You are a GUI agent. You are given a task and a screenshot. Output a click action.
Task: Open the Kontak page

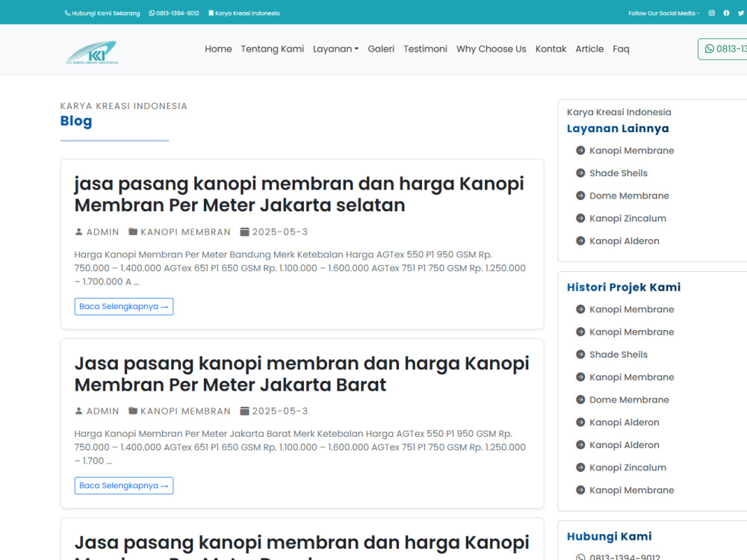point(551,49)
